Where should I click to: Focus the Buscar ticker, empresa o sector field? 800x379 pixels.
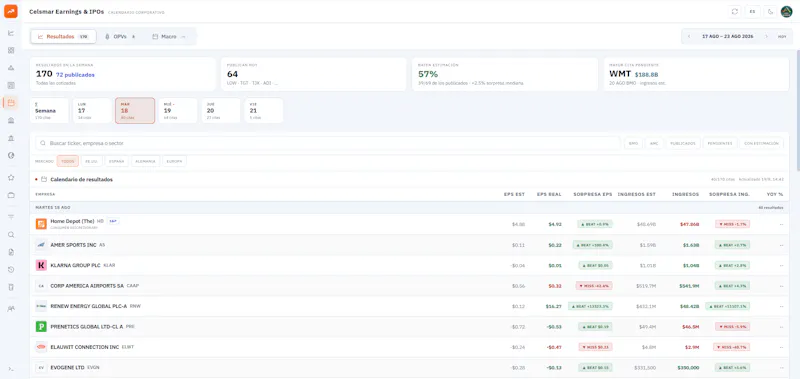328,143
